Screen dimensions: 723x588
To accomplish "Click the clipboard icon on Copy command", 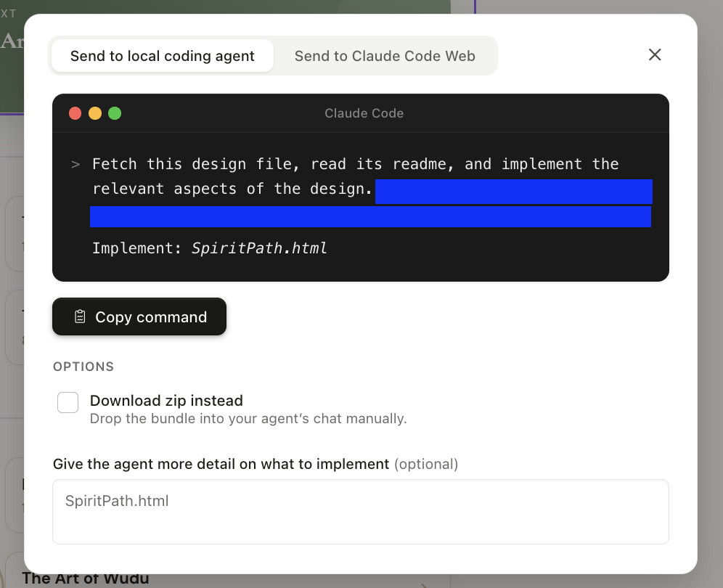I will 81,317.
